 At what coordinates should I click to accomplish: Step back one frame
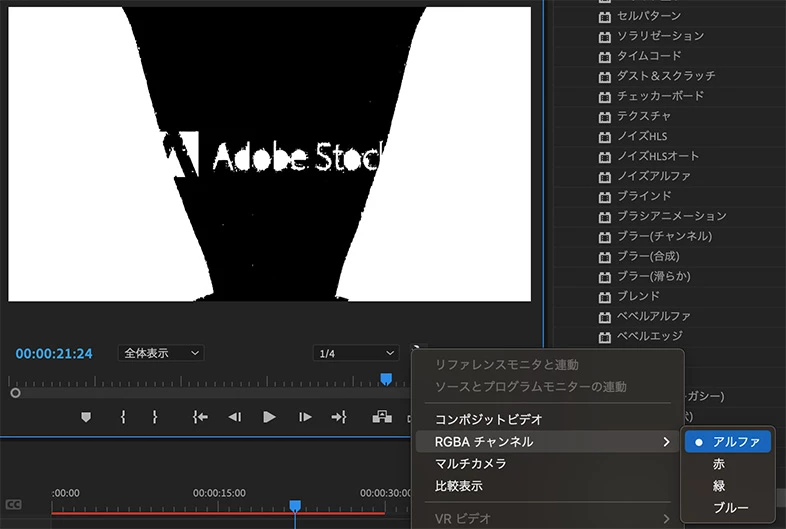(235, 417)
